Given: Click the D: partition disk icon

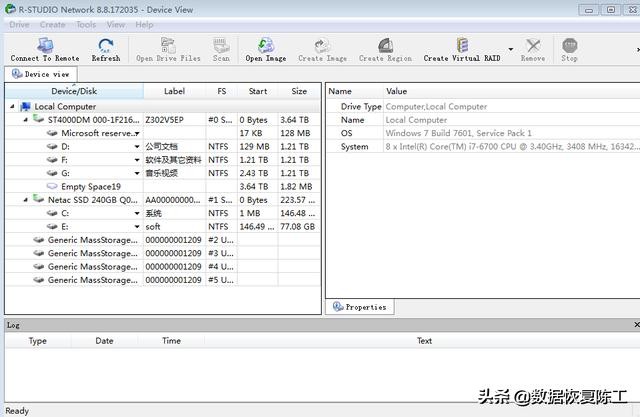Looking at the screenshot, I should pos(52,146).
